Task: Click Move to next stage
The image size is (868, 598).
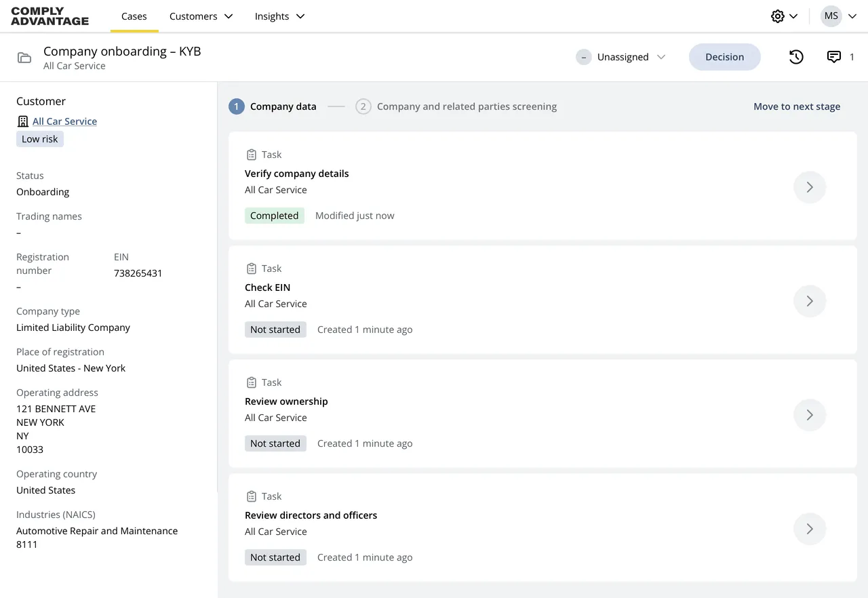Action: pyautogui.click(x=797, y=106)
